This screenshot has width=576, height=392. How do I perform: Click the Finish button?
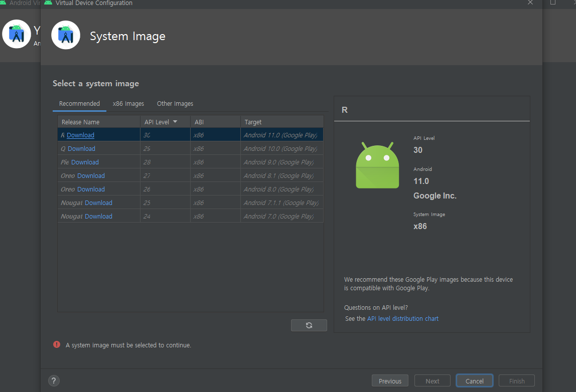[x=516, y=381]
